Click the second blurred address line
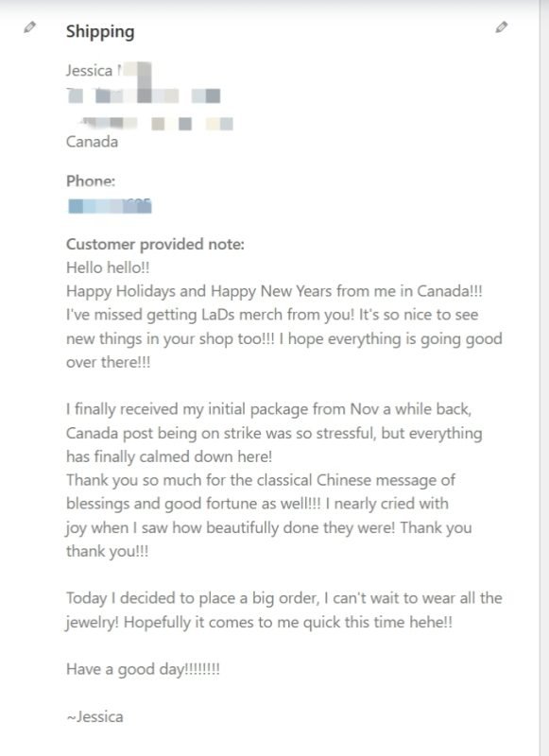Screen dimensions: 549x756 point(156,124)
